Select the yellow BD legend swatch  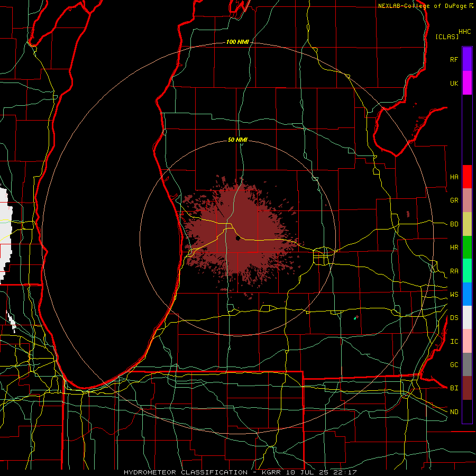467,224
